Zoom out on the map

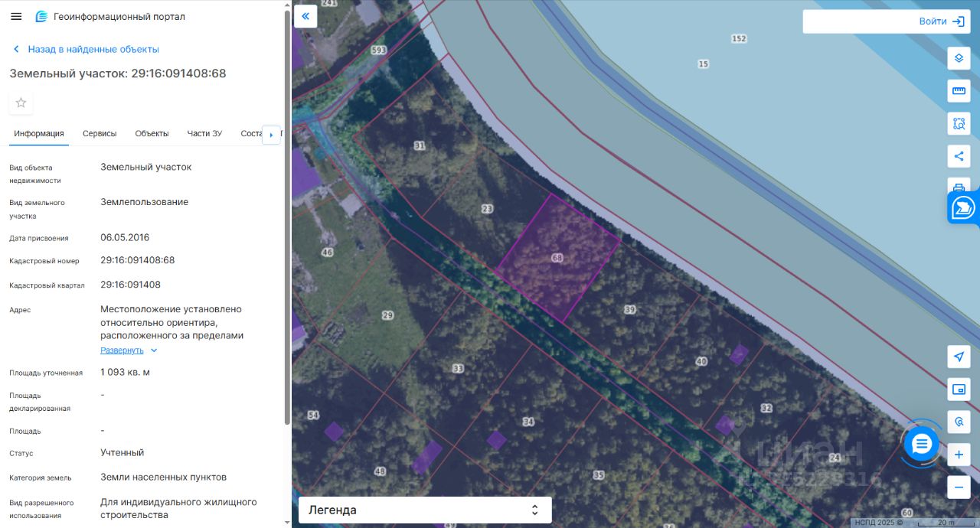point(959,487)
